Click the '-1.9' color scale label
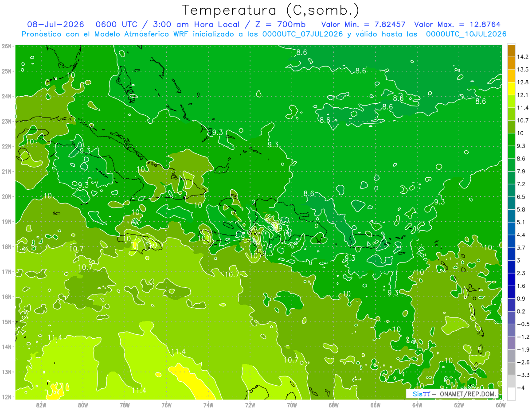The height and width of the screenshot is (411, 532). click(523, 349)
